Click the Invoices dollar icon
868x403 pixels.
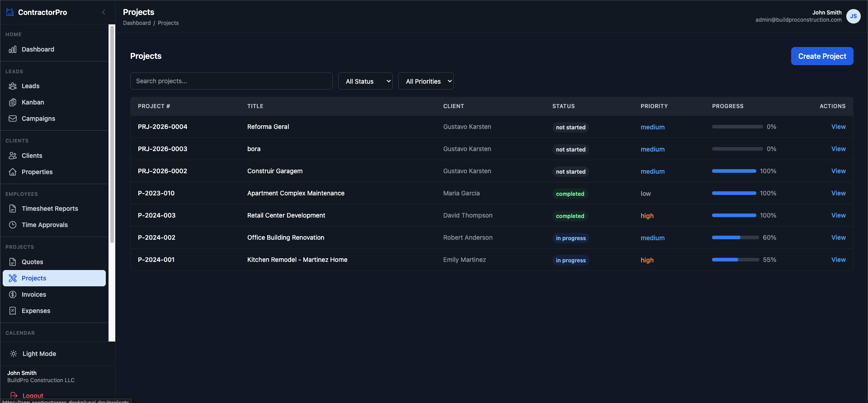click(13, 294)
